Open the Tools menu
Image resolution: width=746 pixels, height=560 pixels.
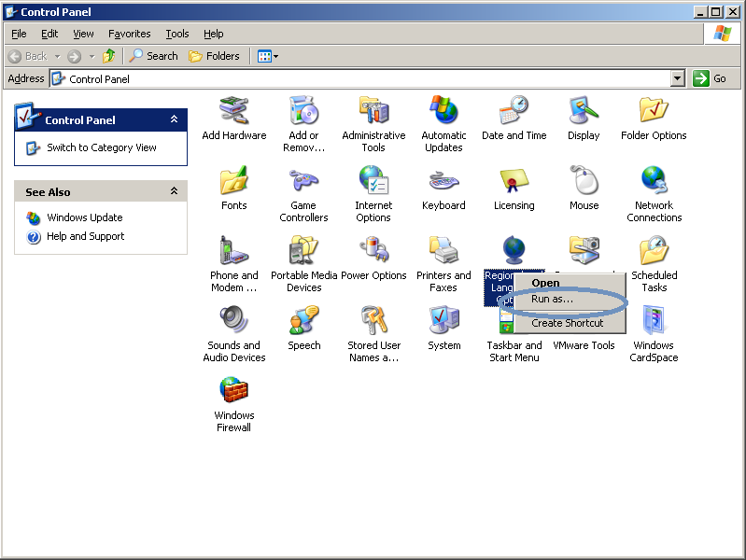tap(177, 34)
